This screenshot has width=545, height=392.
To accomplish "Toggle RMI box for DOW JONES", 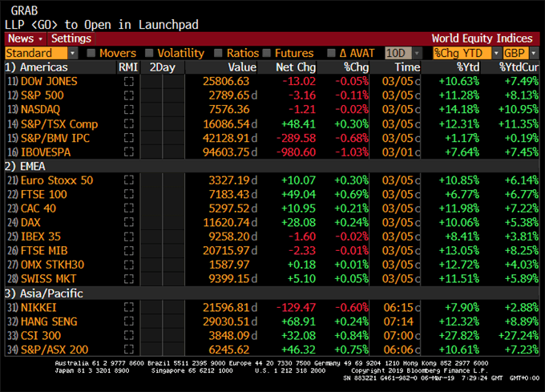I will click(128, 81).
